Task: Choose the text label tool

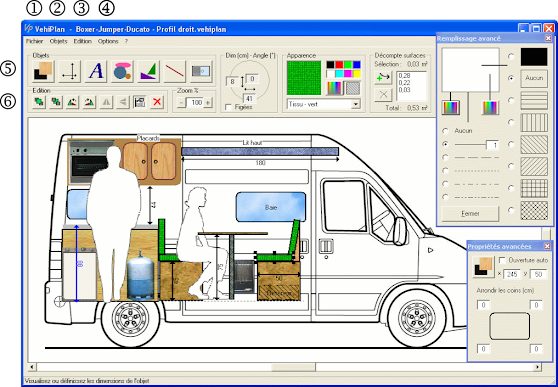Action: click(96, 71)
